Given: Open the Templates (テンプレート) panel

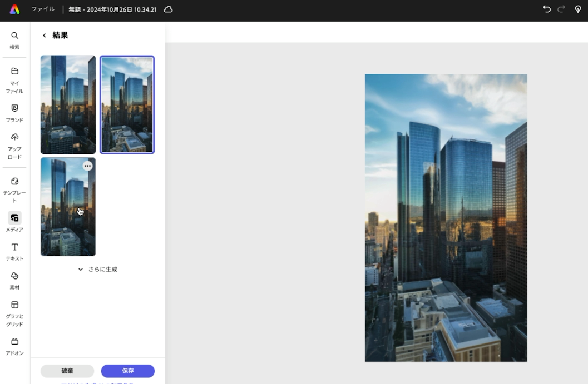Looking at the screenshot, I should pos(14,189).
